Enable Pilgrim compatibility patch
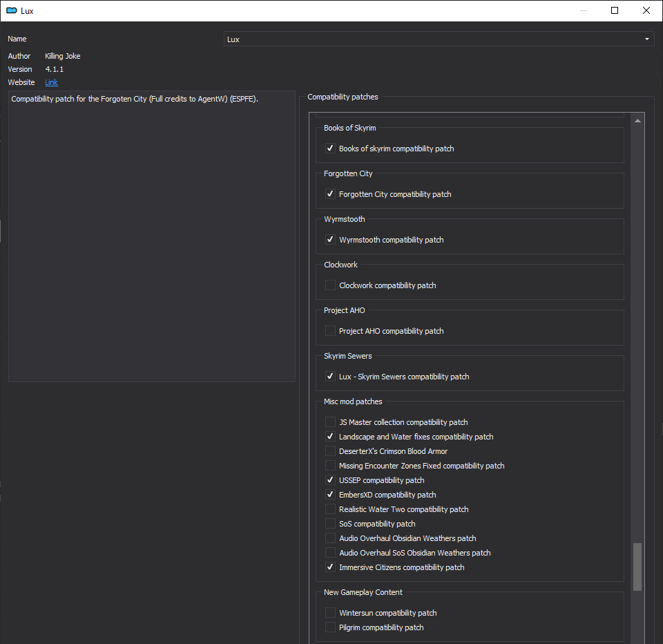This screenshot has height=644, width=663. point(330,627)
